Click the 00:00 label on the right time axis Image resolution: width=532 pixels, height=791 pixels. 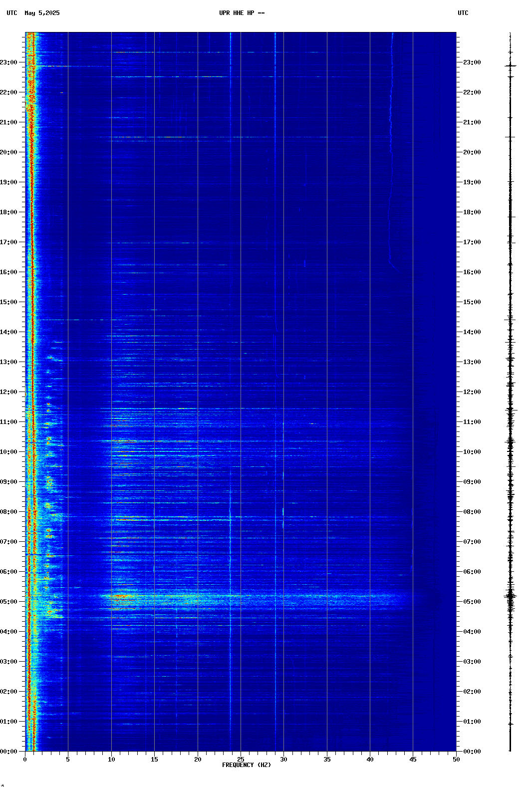472,752
